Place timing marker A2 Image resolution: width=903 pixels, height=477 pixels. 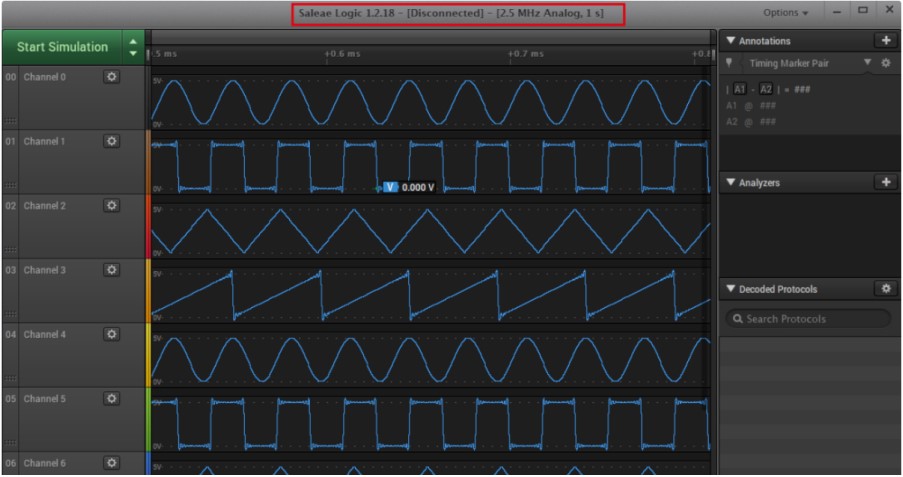pos(766,89)
